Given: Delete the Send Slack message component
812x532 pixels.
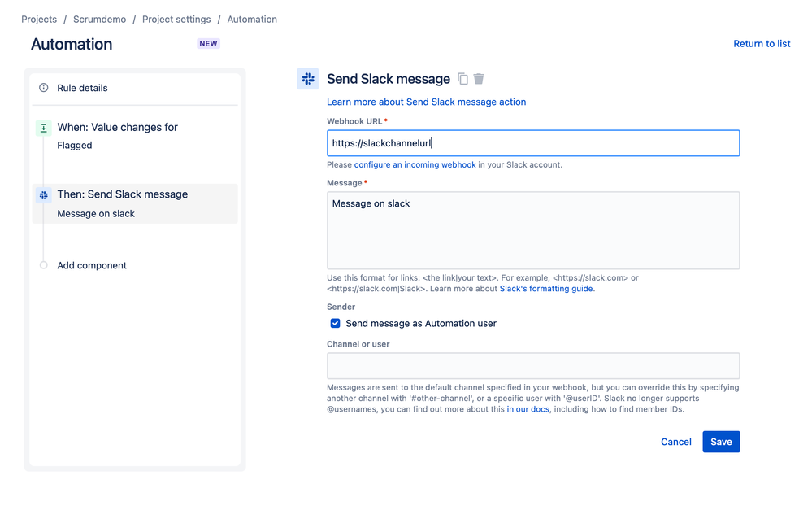Looking at the screenshot, I should coord(479,79).
